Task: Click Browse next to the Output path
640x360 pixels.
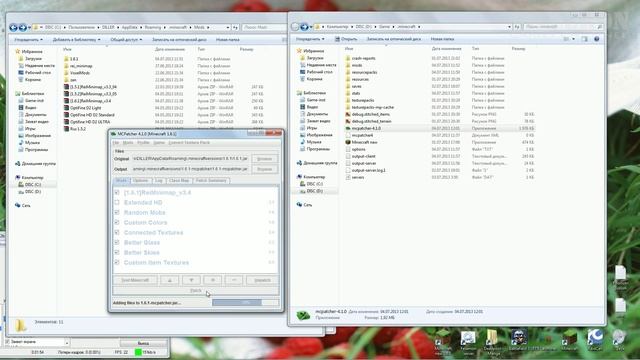Action: pyautogui.click(x=264, y=169)
